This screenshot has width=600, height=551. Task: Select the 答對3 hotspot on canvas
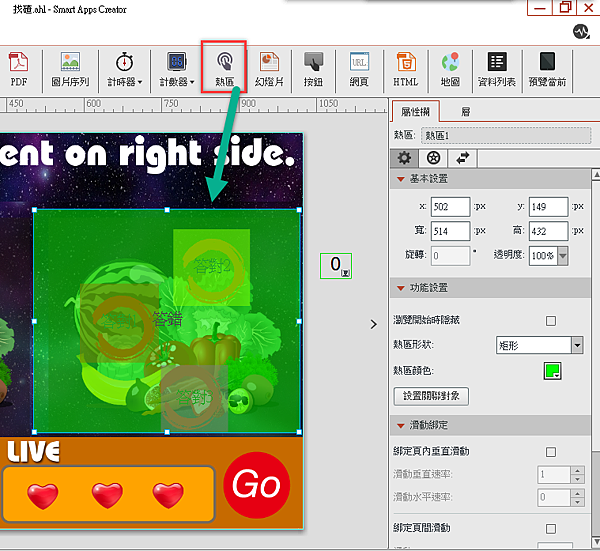click(194, 398)
